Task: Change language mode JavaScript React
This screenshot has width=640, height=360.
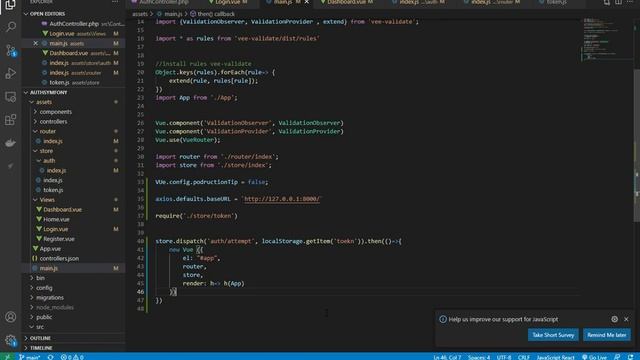Action: point(555,357)
